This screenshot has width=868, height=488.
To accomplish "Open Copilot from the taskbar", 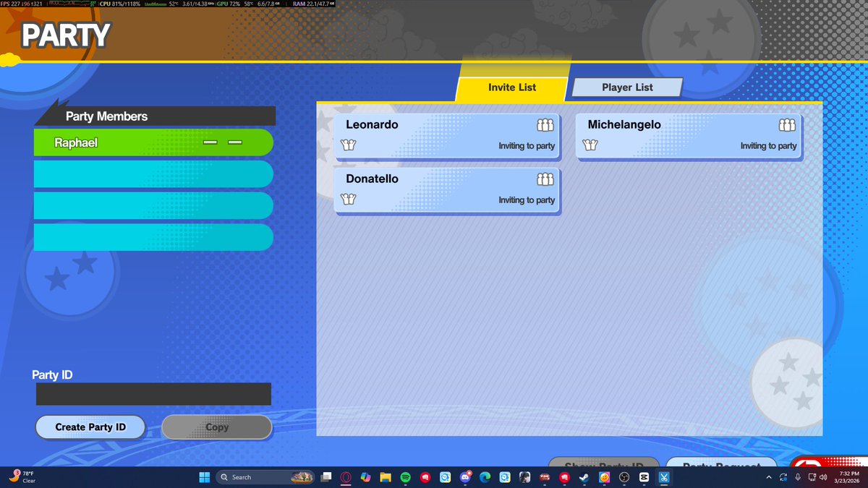I will 366,477.
